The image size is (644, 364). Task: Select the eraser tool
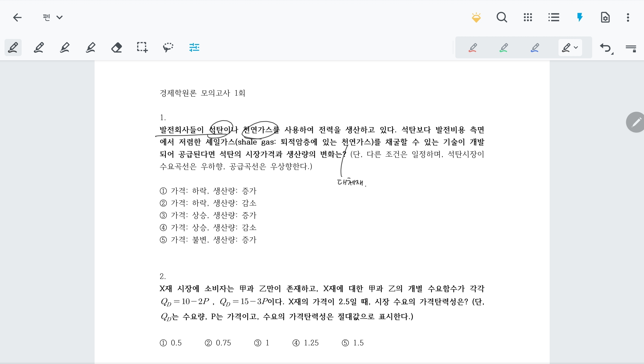116,47
